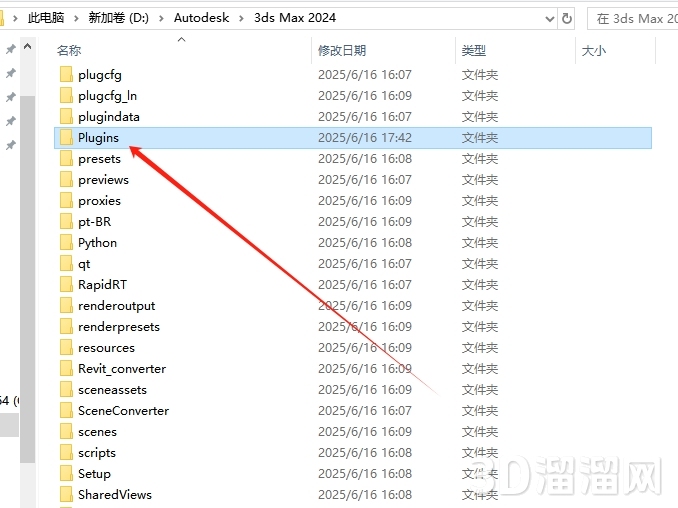Select the plugindata folder icon
The image size is (678, 508).
coord(66,116)
